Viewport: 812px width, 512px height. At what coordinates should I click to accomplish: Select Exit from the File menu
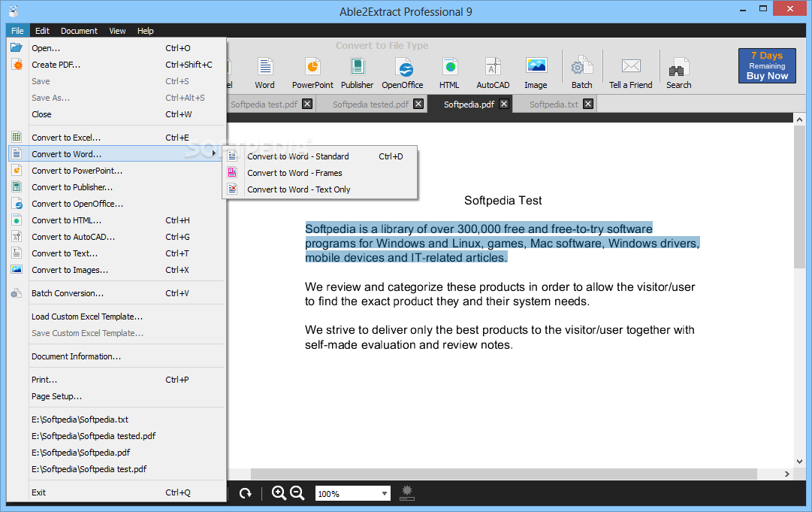click(116, 492)
